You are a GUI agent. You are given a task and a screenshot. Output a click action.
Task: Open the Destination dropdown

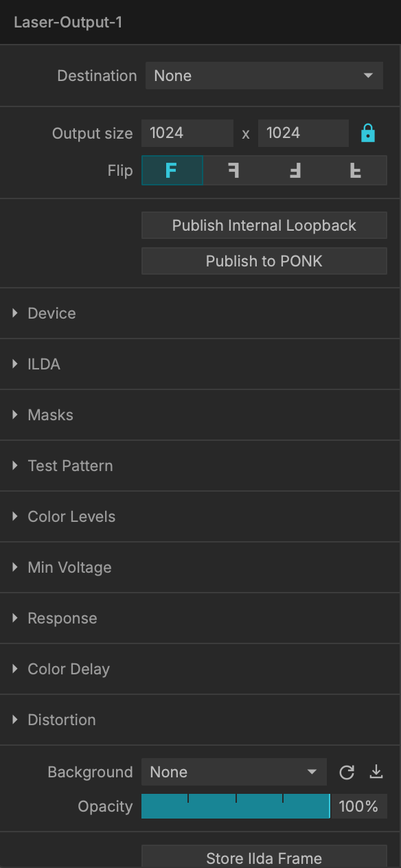tap(264, 76)
